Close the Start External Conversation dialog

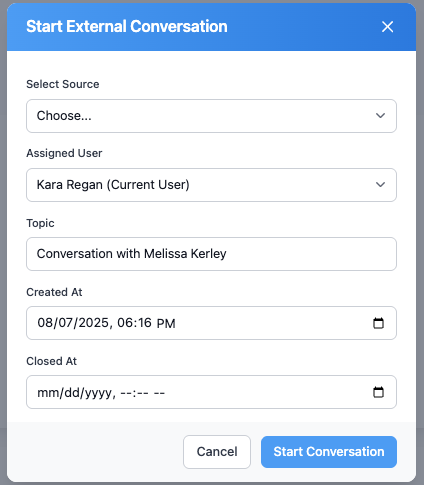387,27
